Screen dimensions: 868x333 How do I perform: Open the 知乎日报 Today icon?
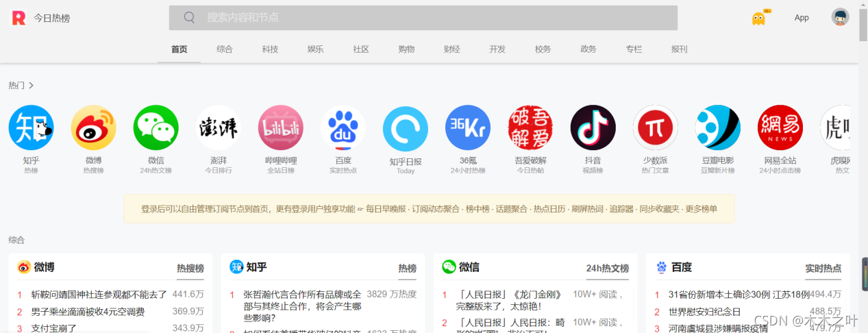pyautogui.click(x=406, y=129)
